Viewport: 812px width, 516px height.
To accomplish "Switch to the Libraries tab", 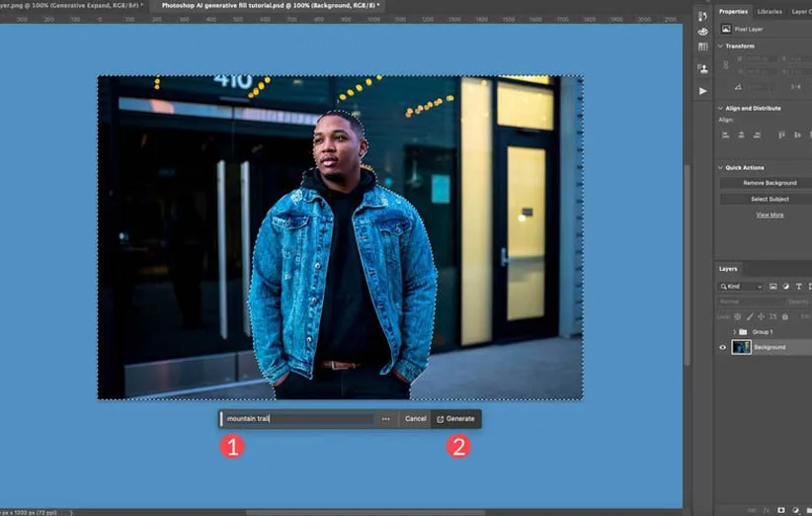I will (x=770, y=12).
